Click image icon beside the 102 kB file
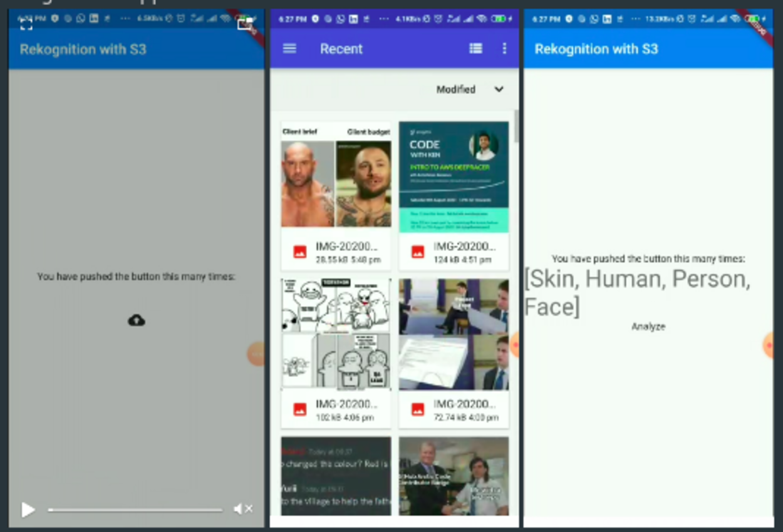This screenshot has width=783, height=532. 300,409
